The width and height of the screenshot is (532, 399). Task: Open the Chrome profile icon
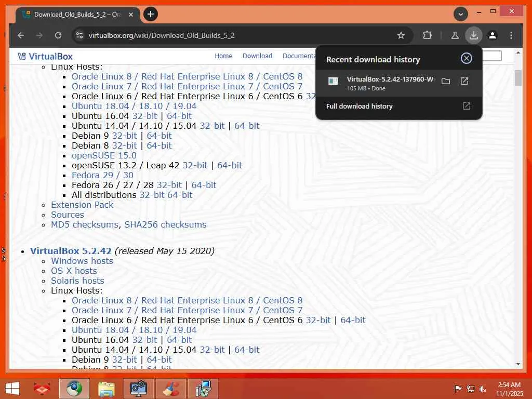pyautogui.click(x=493, y=35)
